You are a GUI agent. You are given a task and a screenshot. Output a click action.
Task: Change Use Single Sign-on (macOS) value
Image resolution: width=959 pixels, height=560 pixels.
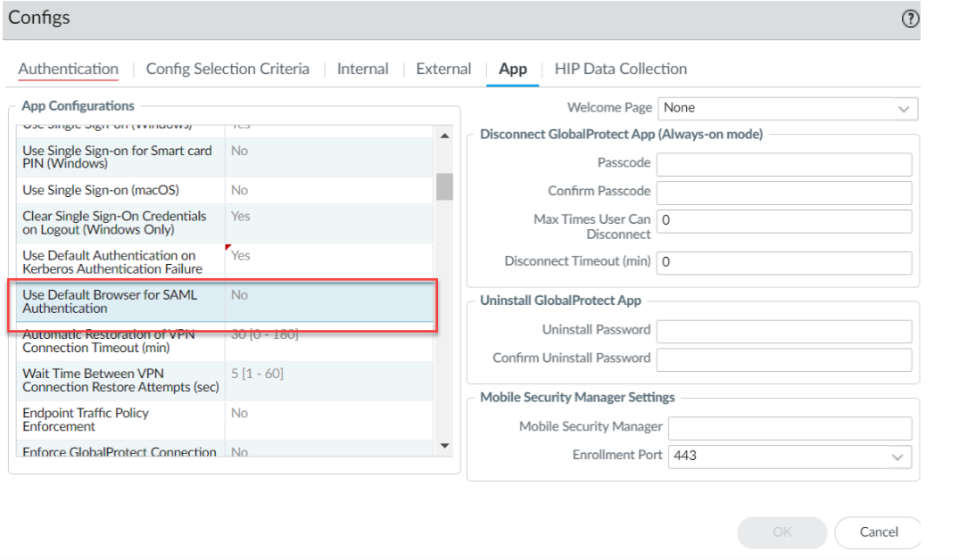[x=328, y=190]
